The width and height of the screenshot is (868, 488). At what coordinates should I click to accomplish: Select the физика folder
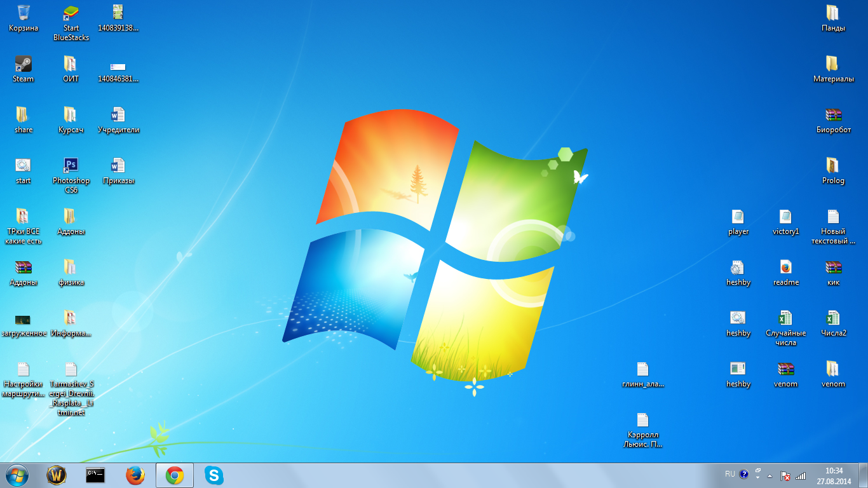coord(71,272)
